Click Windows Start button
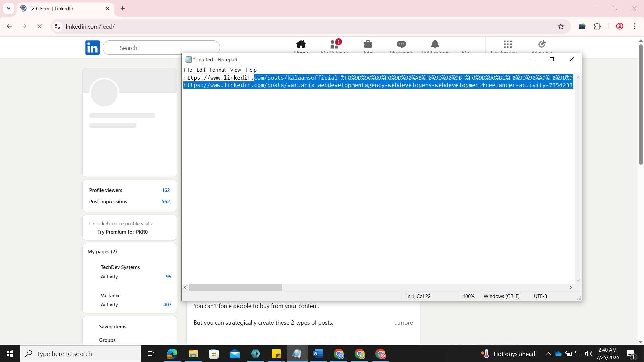The height and width of the screenshot is (362, 644). click(x=10, y=354)
